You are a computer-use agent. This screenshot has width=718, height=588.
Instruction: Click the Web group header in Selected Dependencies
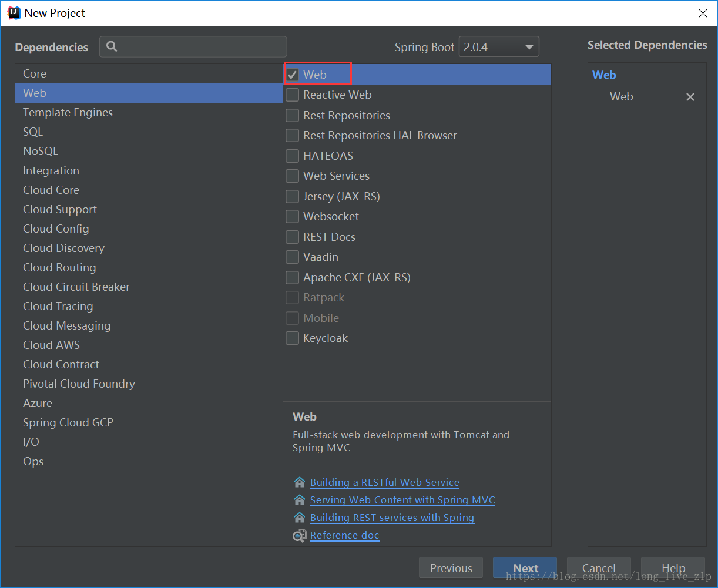604,75
